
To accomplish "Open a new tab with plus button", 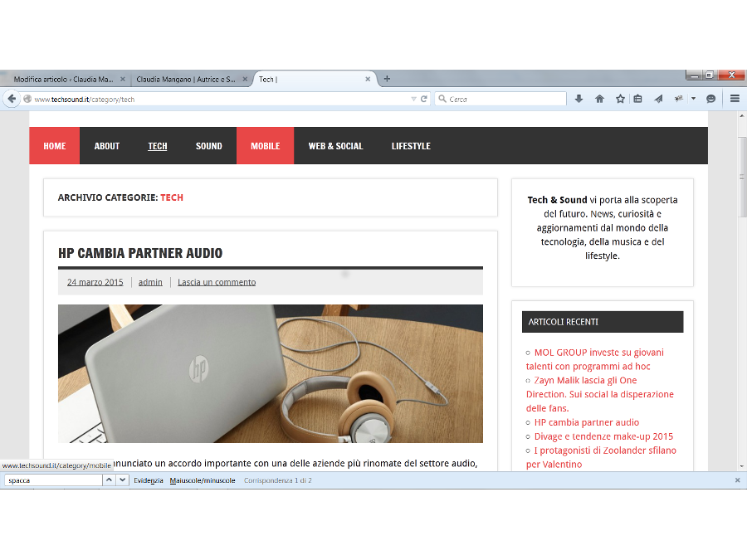I will (x=387, y=79).
